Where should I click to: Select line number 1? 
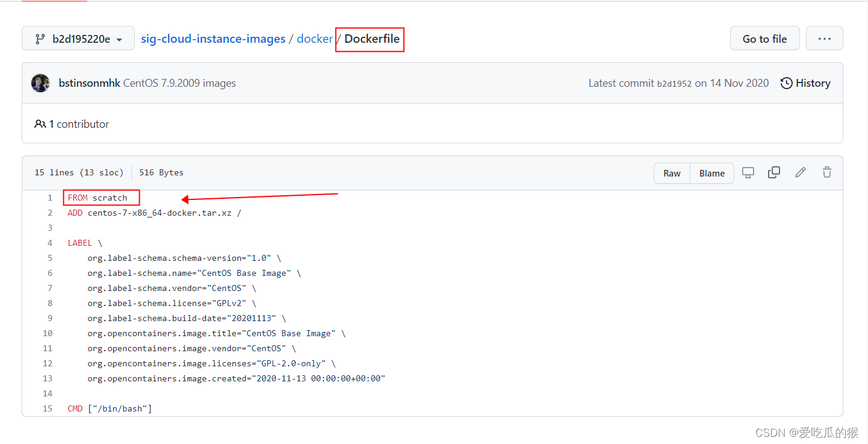point(50,198)
